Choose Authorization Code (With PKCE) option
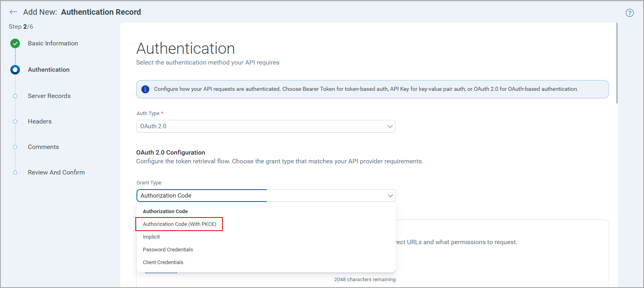The image size is (644, 288). (266, 224)
